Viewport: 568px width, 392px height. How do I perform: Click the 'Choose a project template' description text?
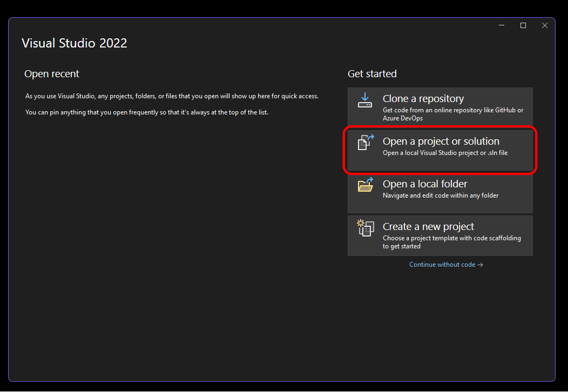point(451,242)
